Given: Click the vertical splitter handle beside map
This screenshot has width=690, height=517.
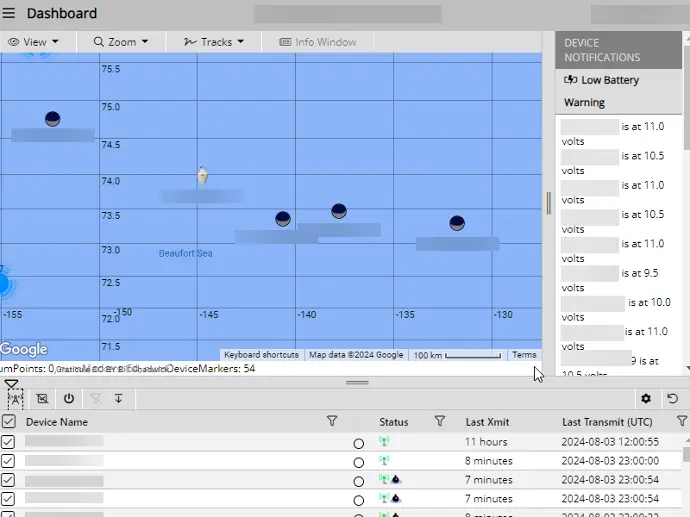Looking at the screenshot, I should [x=548, y=203].
